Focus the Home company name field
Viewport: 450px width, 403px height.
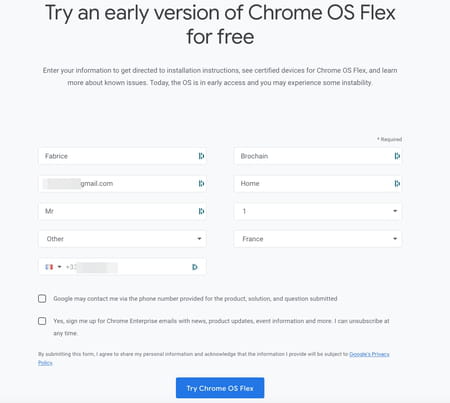click(318, 183)
